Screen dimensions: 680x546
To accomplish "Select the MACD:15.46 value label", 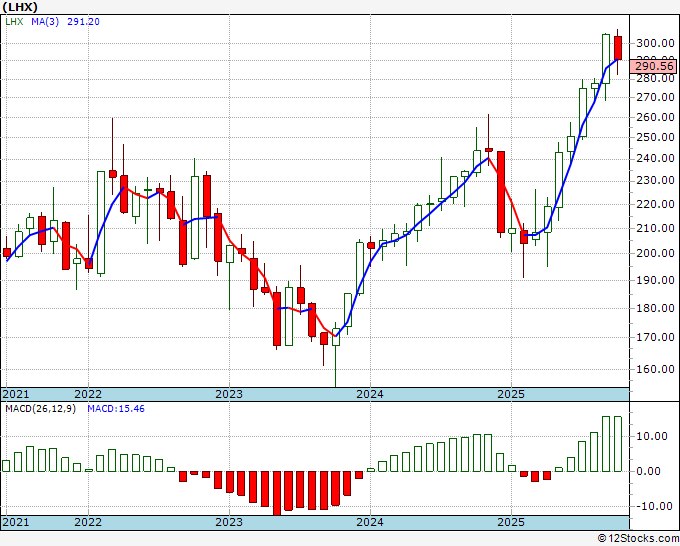I will [116, 409].
